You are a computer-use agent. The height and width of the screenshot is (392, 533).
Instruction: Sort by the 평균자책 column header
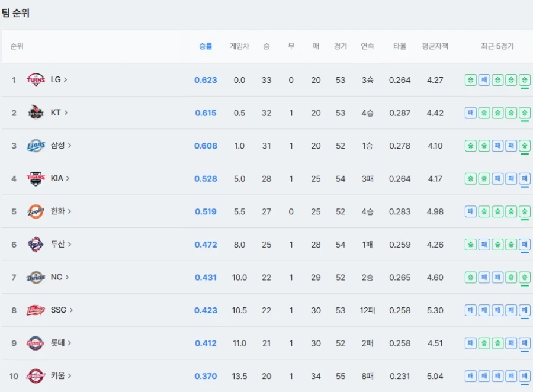click(435, 46)
